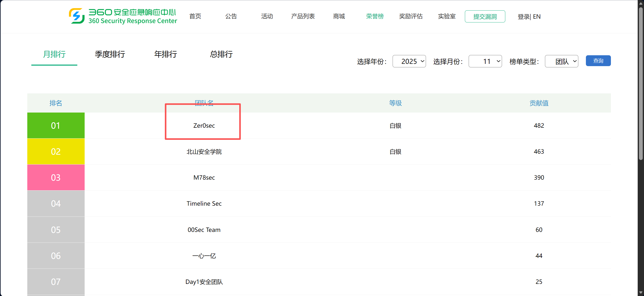This screenshot has height=296, width=644.
Task: Click contribution value 44
Action: click(539, 256)
